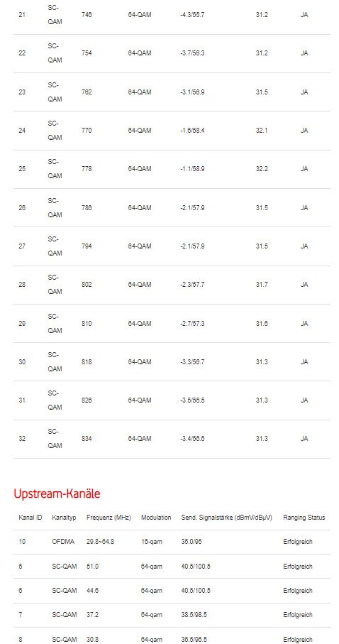Select the Modulation column header
This screenshot has width=339, height=644.
pyautogui.click(x=156, y=518)
